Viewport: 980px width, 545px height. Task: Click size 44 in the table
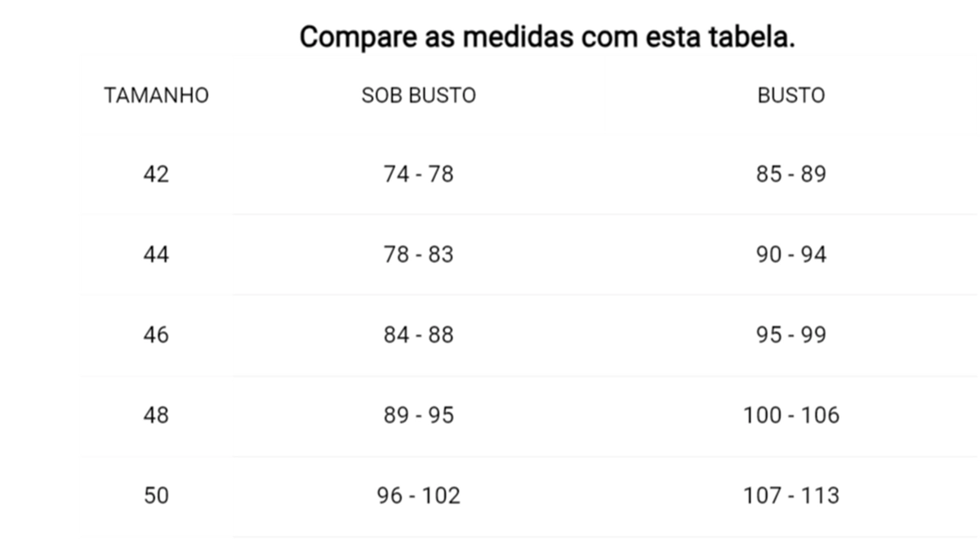pyautogui.click(x=156, y=255)
